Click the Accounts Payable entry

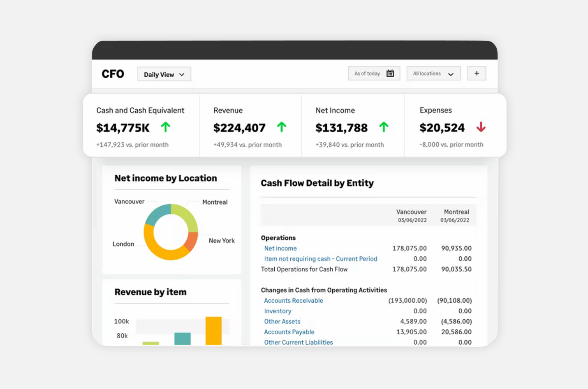tap(289, 331)
